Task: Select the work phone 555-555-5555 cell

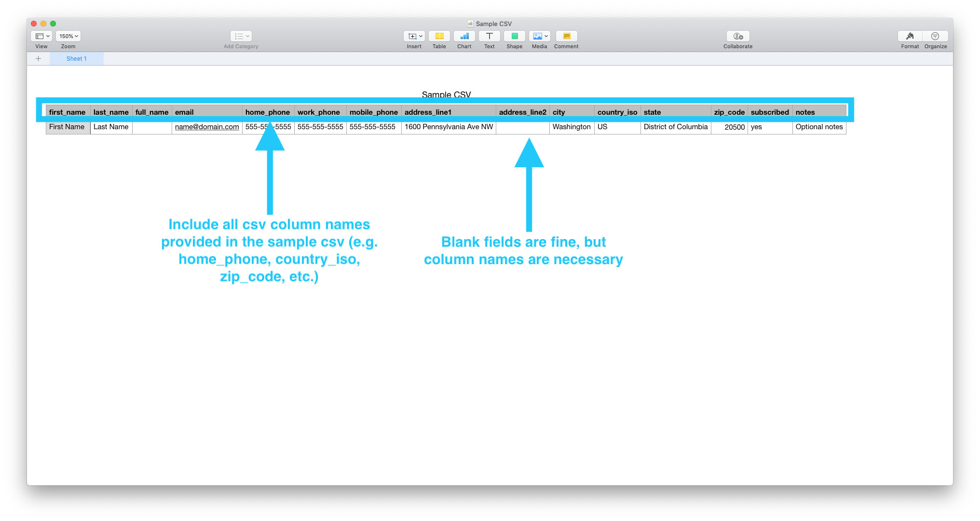Action: 320,127
